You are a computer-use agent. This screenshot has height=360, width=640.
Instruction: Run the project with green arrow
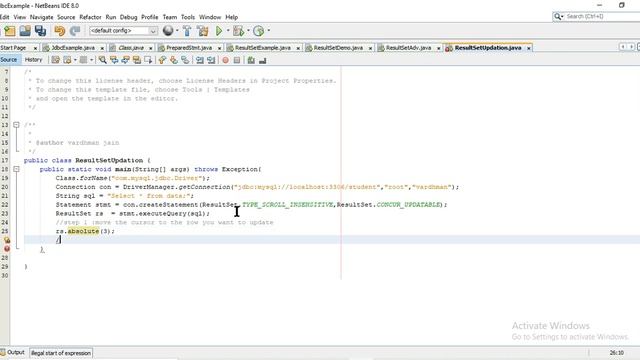(x=219, y=31)
